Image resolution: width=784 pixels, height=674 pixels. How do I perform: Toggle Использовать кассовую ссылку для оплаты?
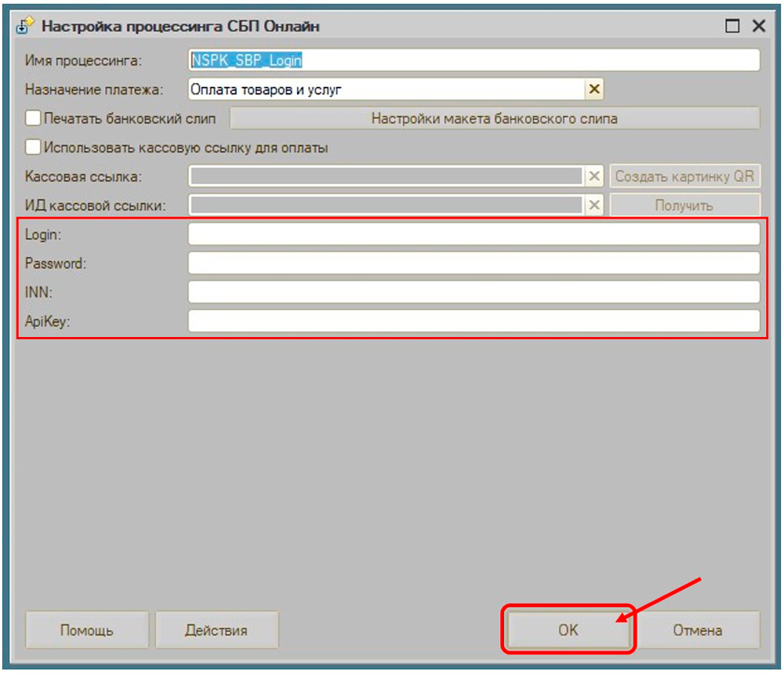33,147
